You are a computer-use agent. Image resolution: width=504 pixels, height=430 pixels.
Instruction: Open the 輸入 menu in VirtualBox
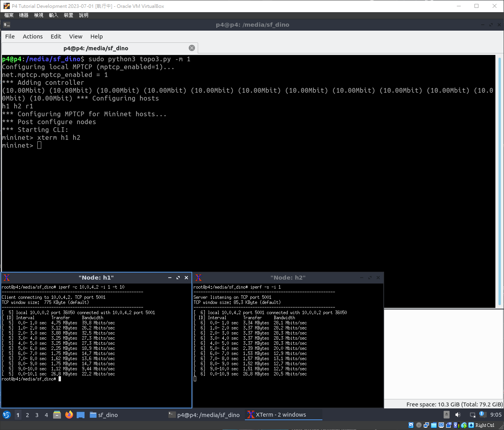click(53, 15)
